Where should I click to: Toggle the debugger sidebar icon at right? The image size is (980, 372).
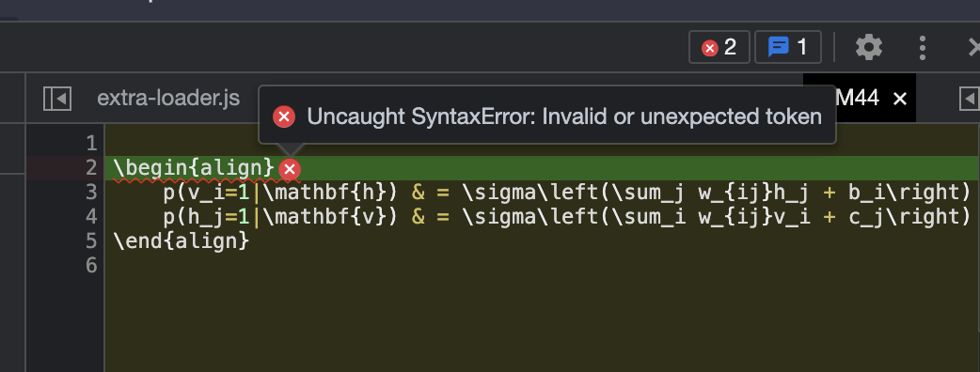point(969,99)
